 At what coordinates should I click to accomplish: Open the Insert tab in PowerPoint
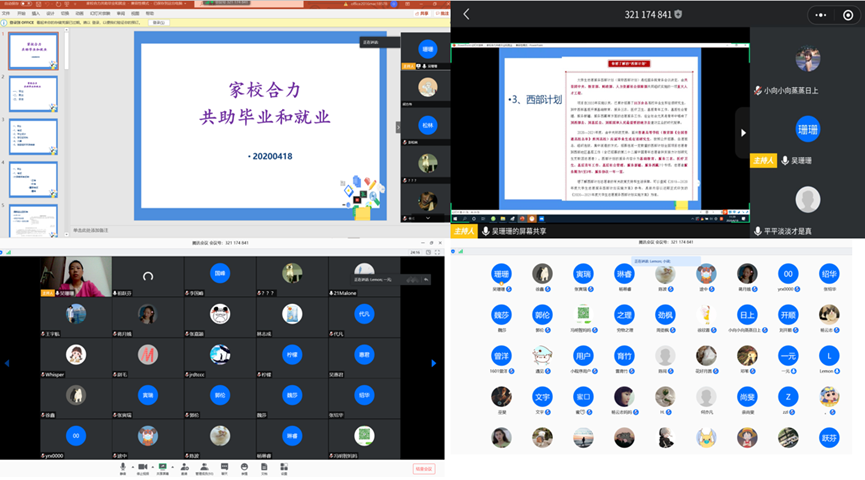(36, 13)
